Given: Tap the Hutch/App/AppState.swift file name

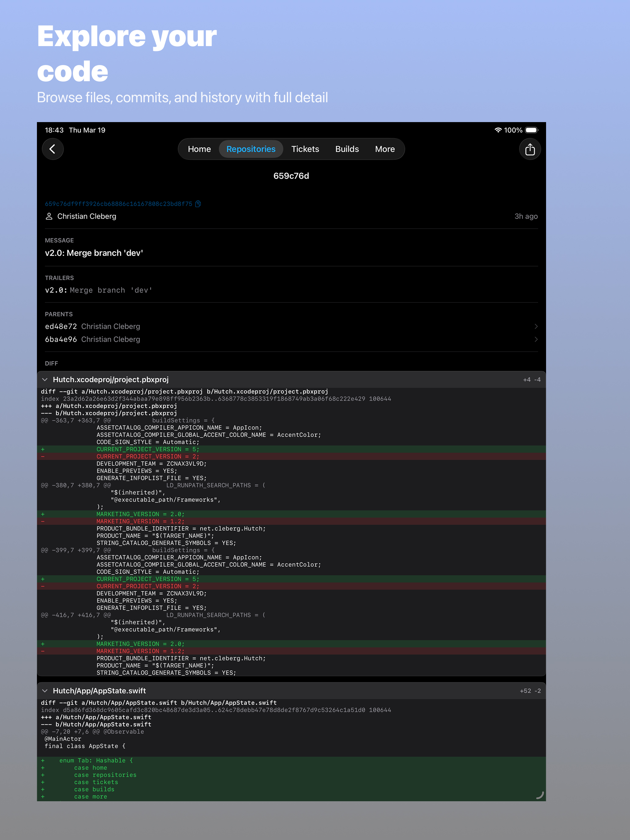Looking at the screenshot, I should click(99, 690).
